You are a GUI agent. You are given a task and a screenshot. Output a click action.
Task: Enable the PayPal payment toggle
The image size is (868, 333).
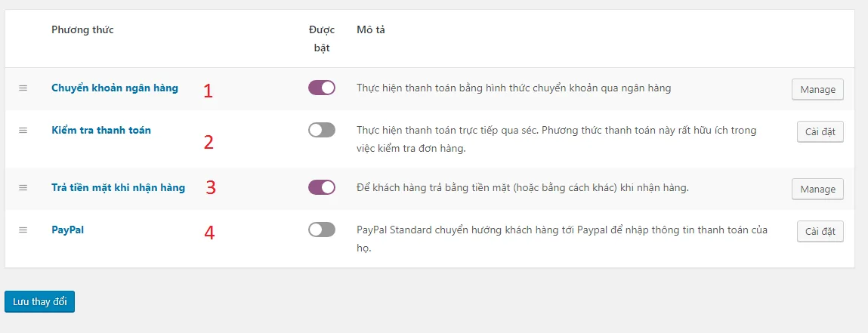322,230
